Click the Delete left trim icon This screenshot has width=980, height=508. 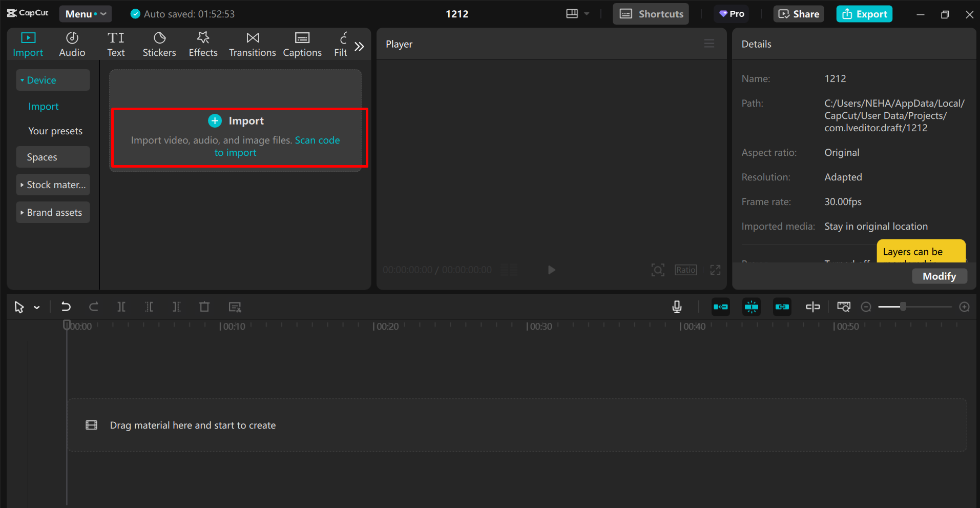[x=149, y=307]
